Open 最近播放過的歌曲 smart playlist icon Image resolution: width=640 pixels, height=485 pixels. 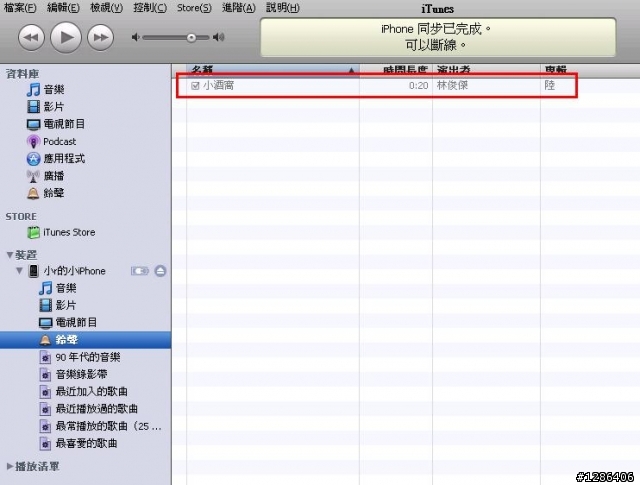click(x=45, y=409)
